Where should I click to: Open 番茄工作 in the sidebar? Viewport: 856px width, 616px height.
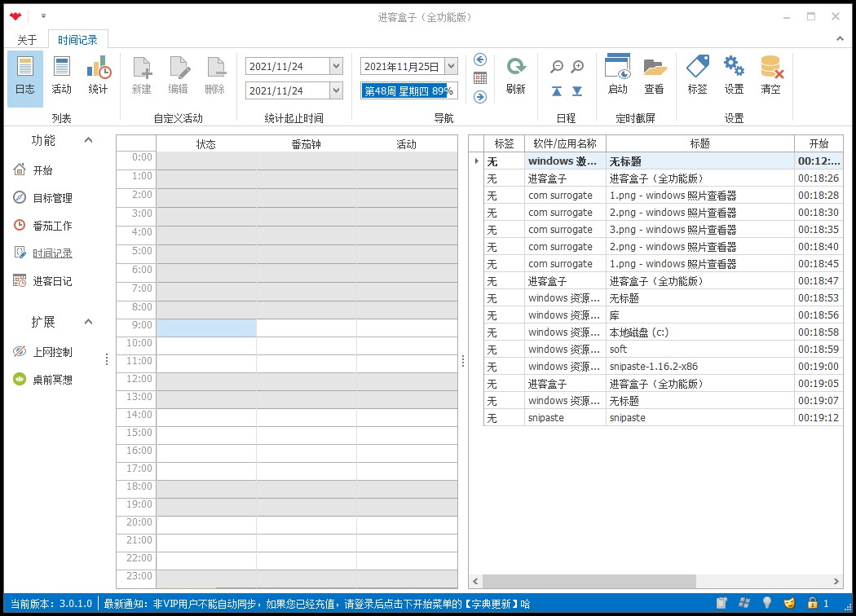click(52, 226)
